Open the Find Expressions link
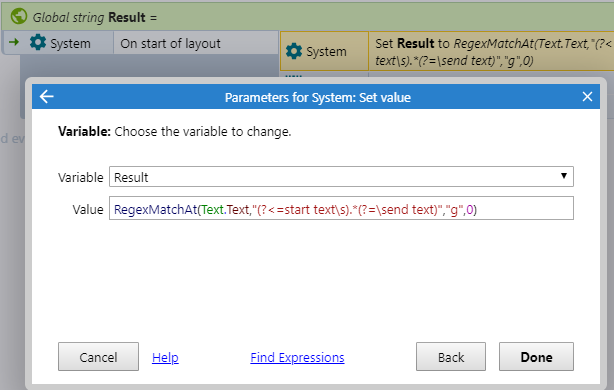Screen dimensions: 614x390 (297, 357)
